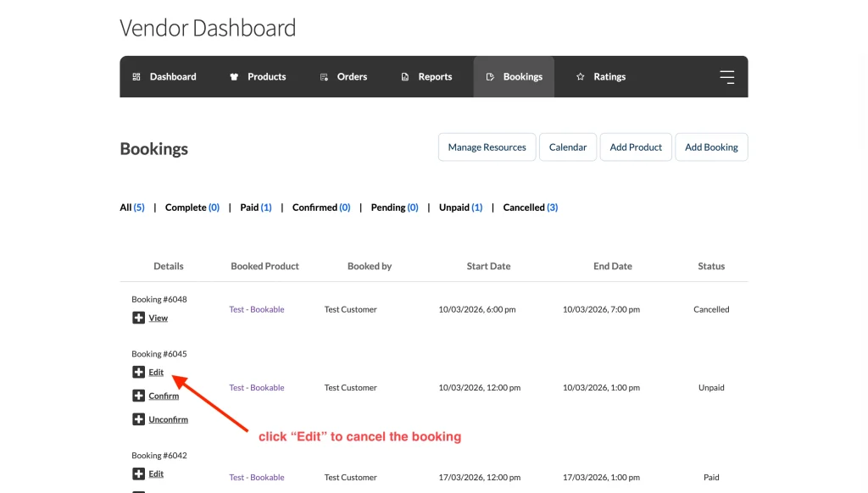Image resolution: width=868 pixels, height=493 pixels.
Task: Click Edit link for Booking #6045
Action: [156, 373]
